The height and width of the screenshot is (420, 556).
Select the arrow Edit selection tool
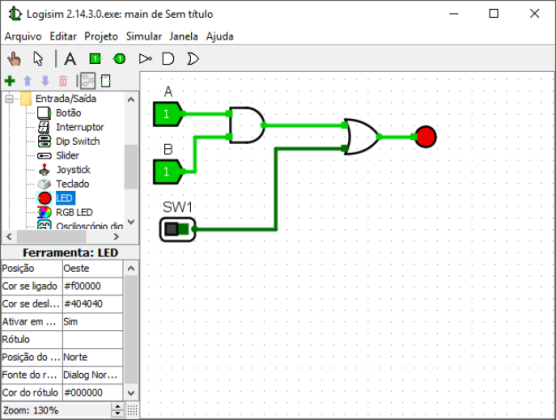38,59
